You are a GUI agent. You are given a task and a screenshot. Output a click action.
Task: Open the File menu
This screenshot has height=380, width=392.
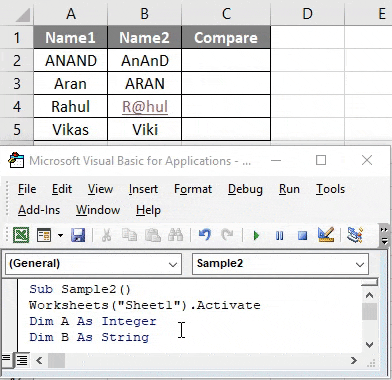point(27,189)
